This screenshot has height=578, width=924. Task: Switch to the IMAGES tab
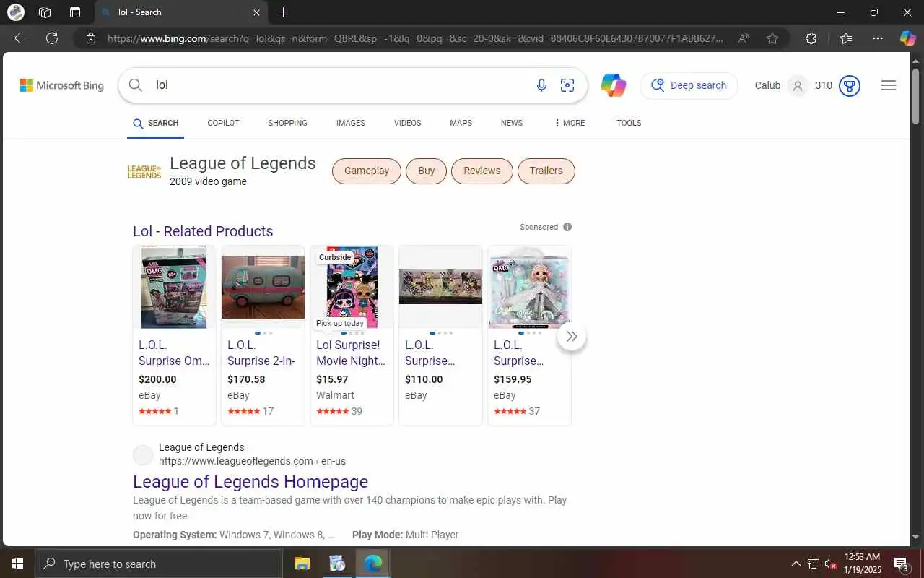tap(350, 123)
